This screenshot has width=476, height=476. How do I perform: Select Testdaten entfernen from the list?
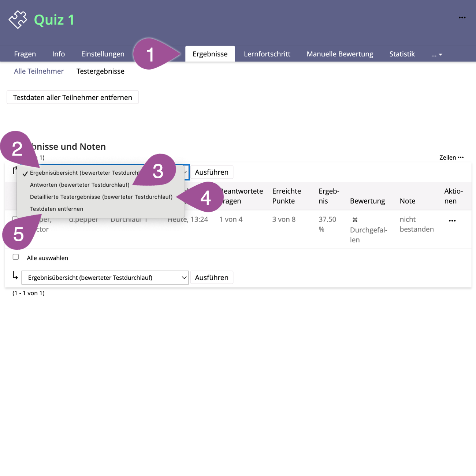[56, 209]
